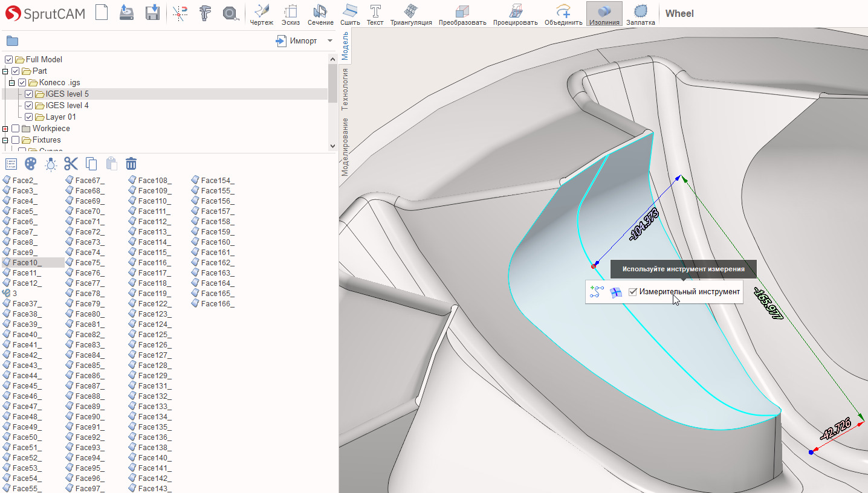Toggle the Fixtures checkbox
The height and width of the screenshot is (493, 868).
pyautogui.click(x=16, y=140)
